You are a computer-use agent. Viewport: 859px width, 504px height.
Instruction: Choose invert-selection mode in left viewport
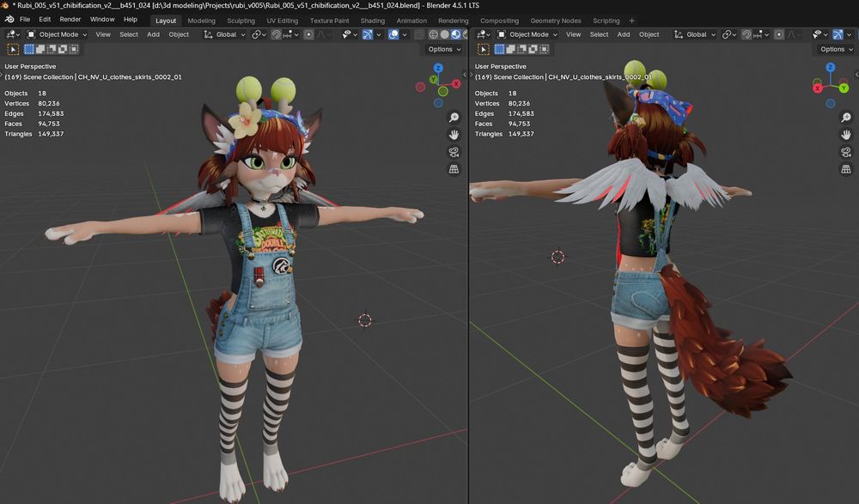(63, 49)
